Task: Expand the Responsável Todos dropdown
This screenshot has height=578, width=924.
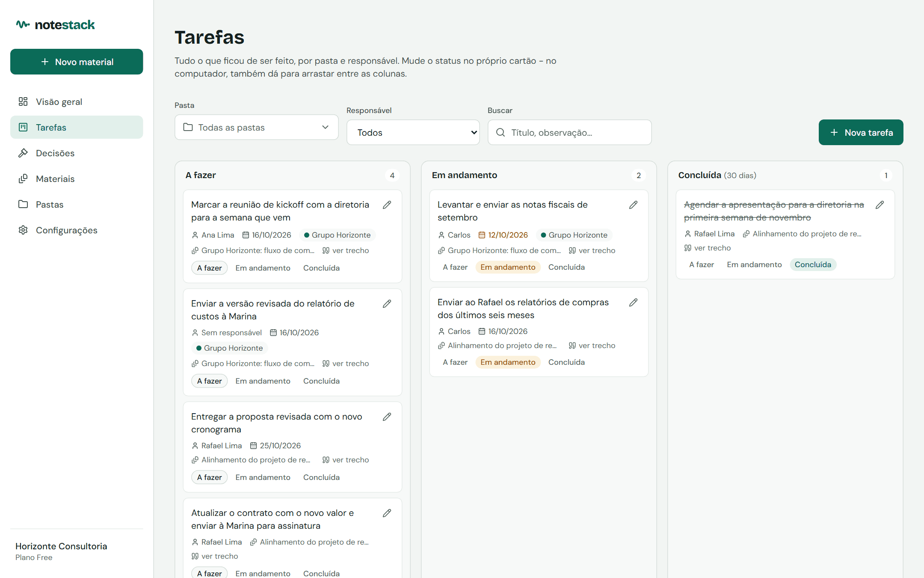Action: click(413, 132)
